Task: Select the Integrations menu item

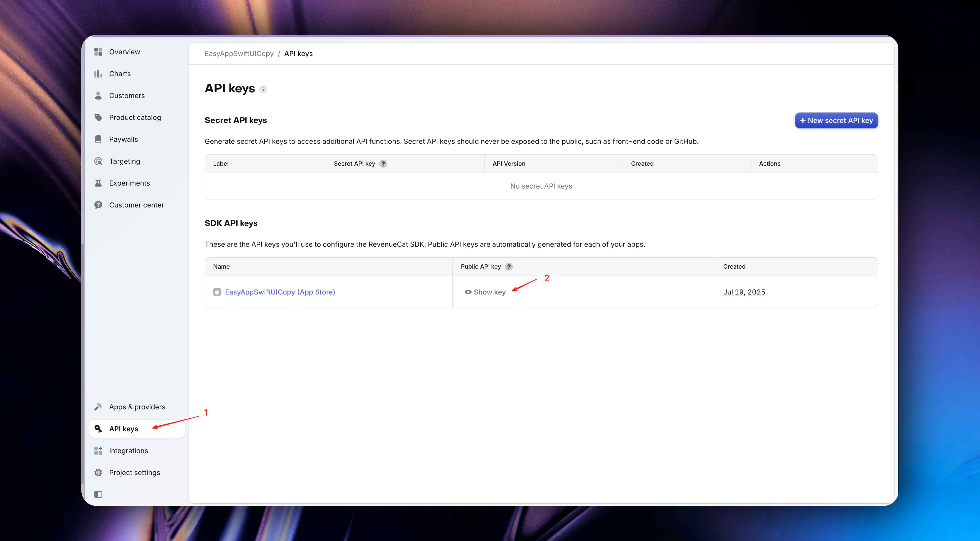Action: (x=128, y=451)
